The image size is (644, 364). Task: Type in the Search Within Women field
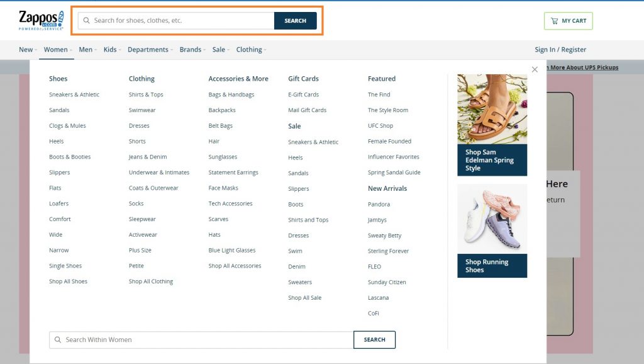208,340
